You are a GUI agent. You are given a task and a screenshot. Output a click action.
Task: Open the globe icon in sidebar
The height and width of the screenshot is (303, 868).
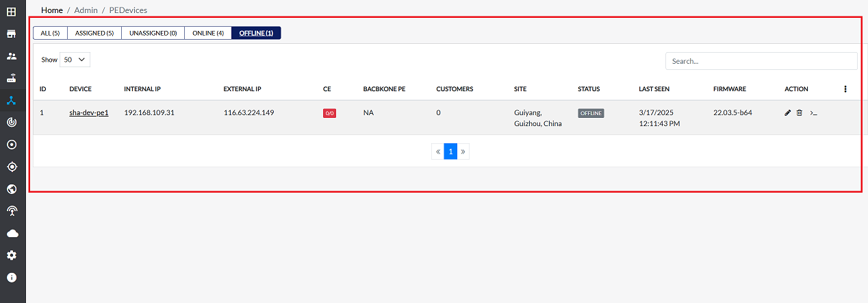[12, 189]
